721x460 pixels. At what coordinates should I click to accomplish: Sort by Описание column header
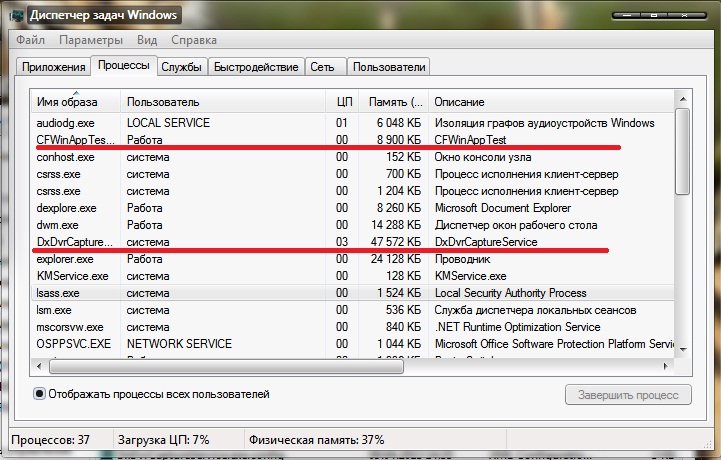551,102
